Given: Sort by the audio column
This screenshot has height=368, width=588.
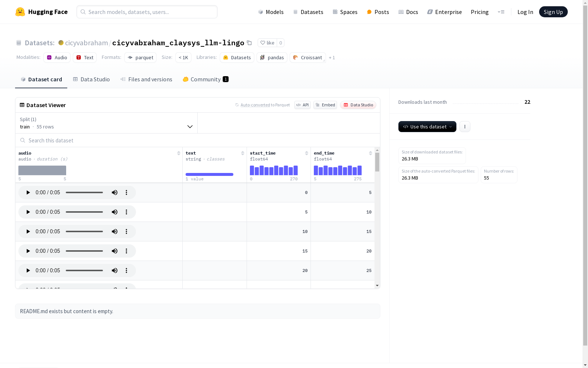Looking at the screenshot, I should 179,153.
